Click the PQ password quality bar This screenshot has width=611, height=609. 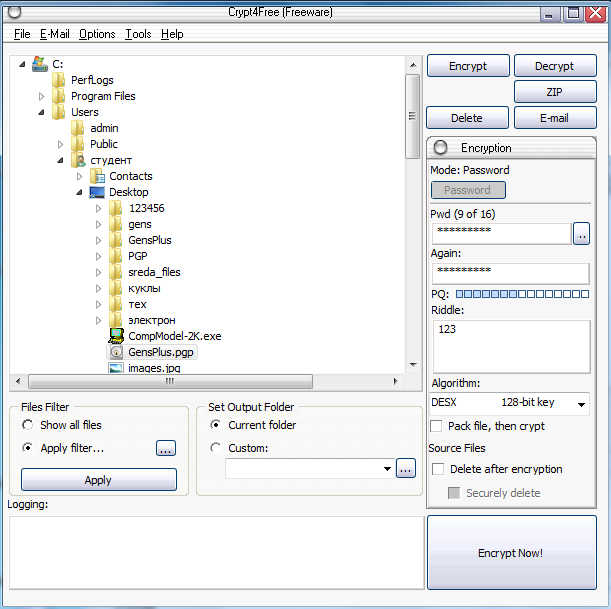[522, 294]
